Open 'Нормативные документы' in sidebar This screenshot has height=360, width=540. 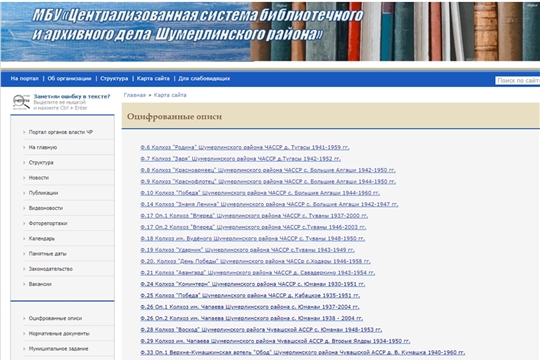[59, 333]
